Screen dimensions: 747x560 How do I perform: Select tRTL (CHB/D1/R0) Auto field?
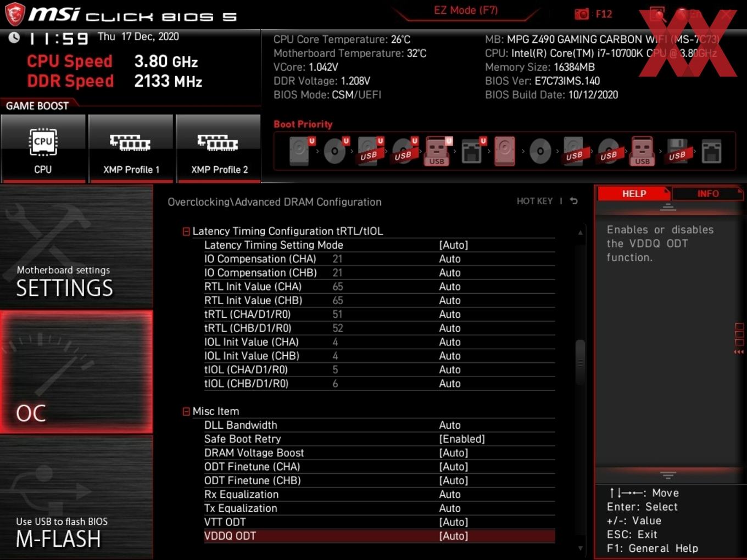[x=449, y=328]
